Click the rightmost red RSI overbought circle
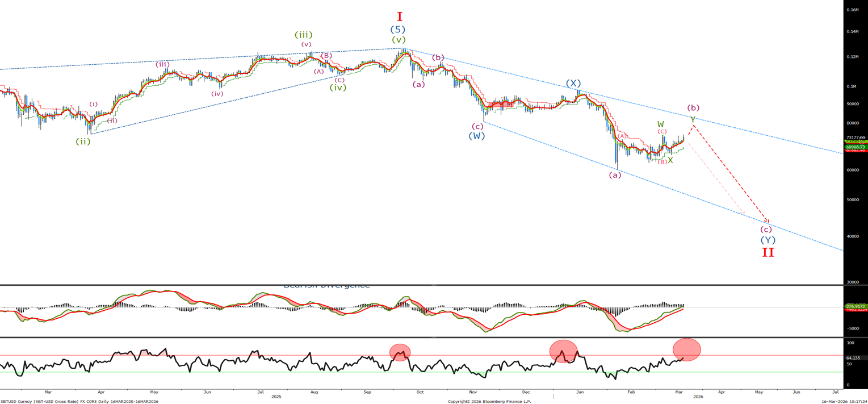 686,349
